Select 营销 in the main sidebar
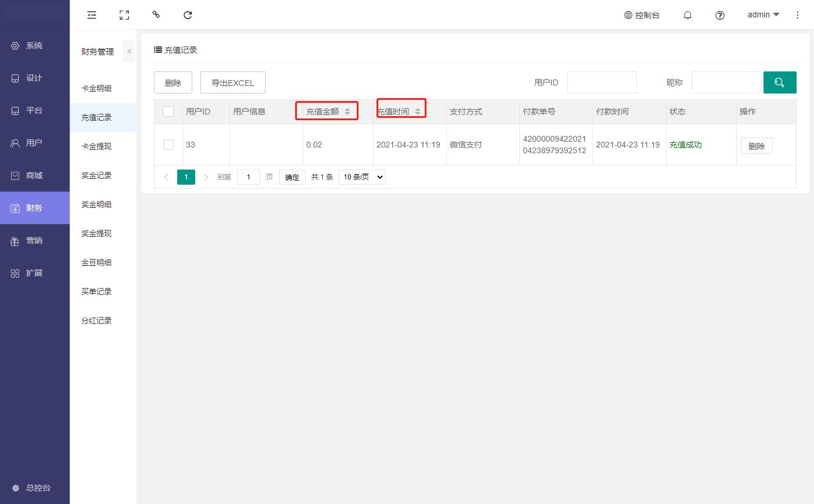This screenshot has width=814, height=504. point(34,240)
